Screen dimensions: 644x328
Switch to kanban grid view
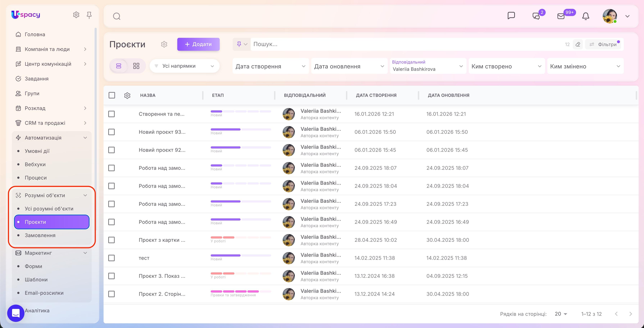[x=136, y=66]
